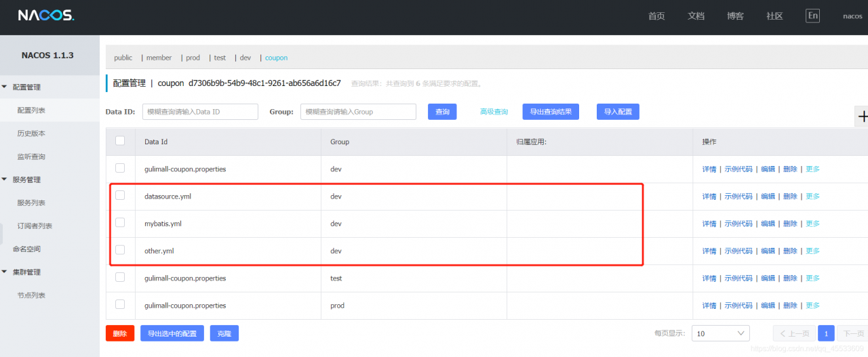Click the 克隆 clone button
This screenshot has width=868, height=357.
click(224, 333)
